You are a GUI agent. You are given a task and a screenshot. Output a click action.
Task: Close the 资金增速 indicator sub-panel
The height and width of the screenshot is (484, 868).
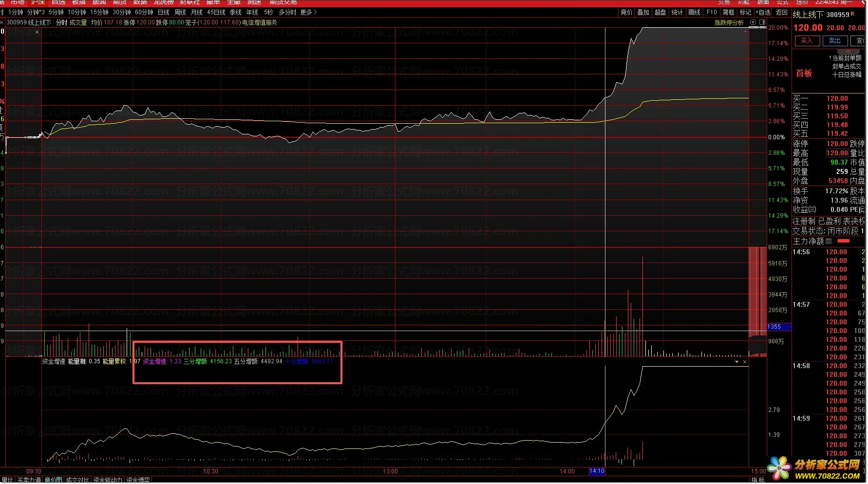745,362
